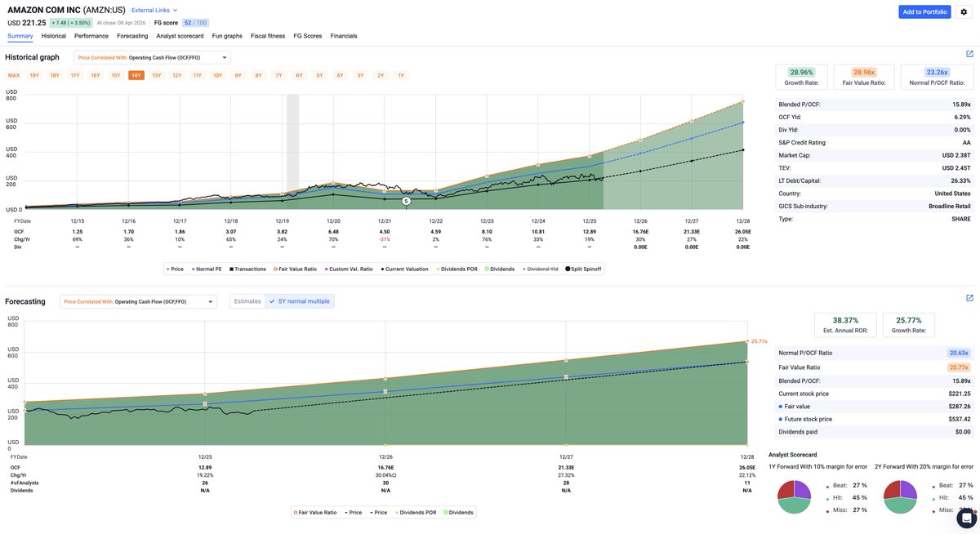980x534 pixels.
Task: Click the FG score 52 / 100 badge
Action: (195, 23)
